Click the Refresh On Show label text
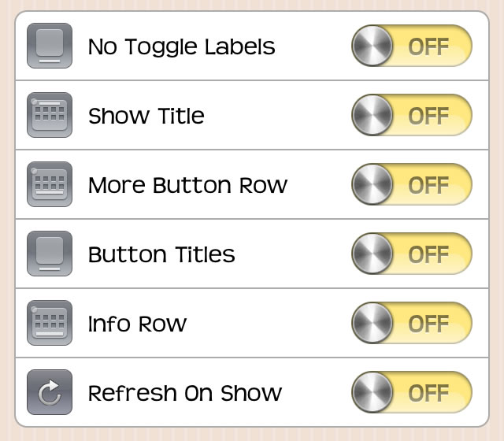 click(x=185, y=393)
